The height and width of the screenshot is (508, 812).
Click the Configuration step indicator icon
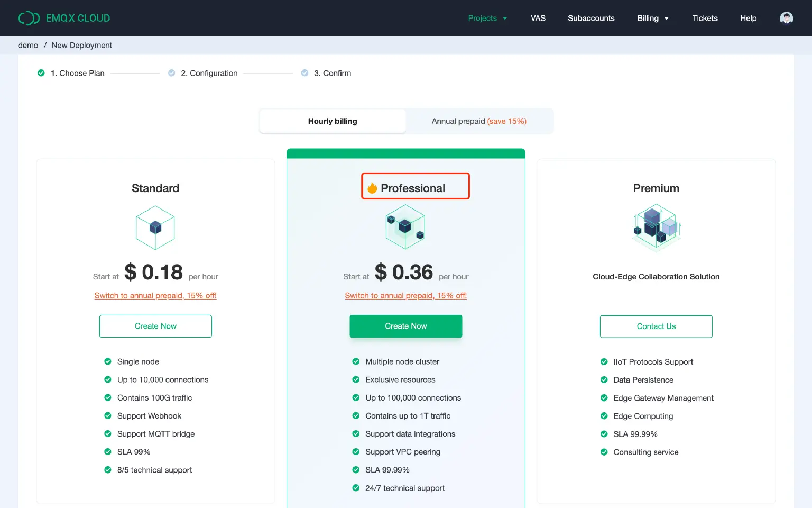tap(172, 73)
